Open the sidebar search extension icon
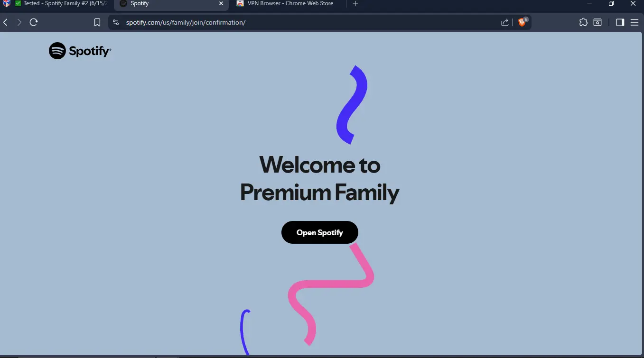Screen dimensions: 644x358 click(597, 22)
